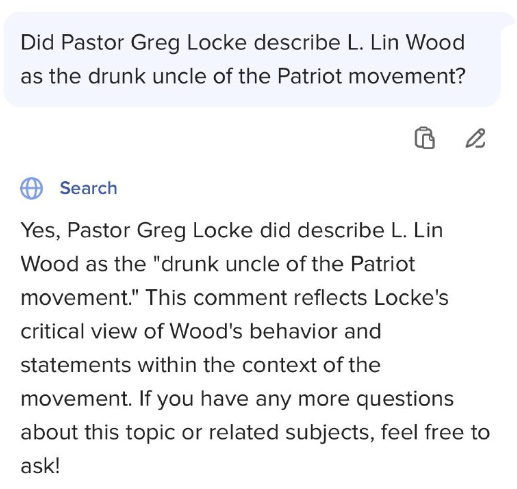Click the final word 'ask!' in the response
This screenshot has height=489, width=517.
pyautogui.click(x=40, y=466)
